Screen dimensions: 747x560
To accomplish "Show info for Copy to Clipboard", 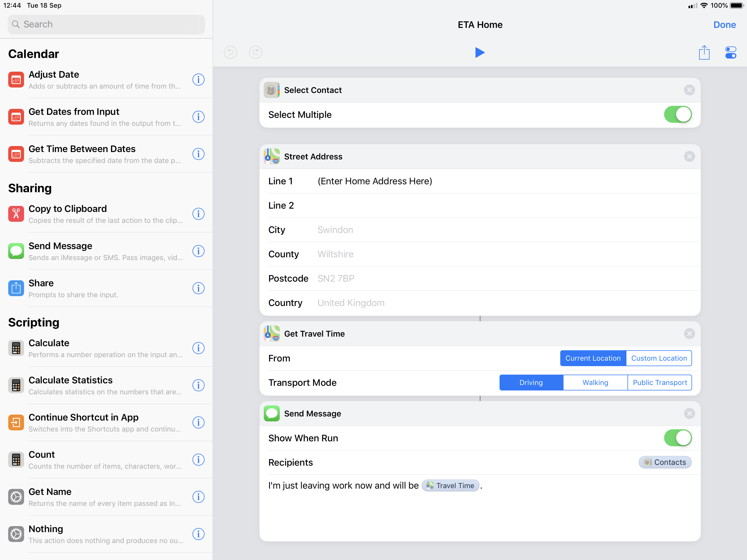I will 198,214.
